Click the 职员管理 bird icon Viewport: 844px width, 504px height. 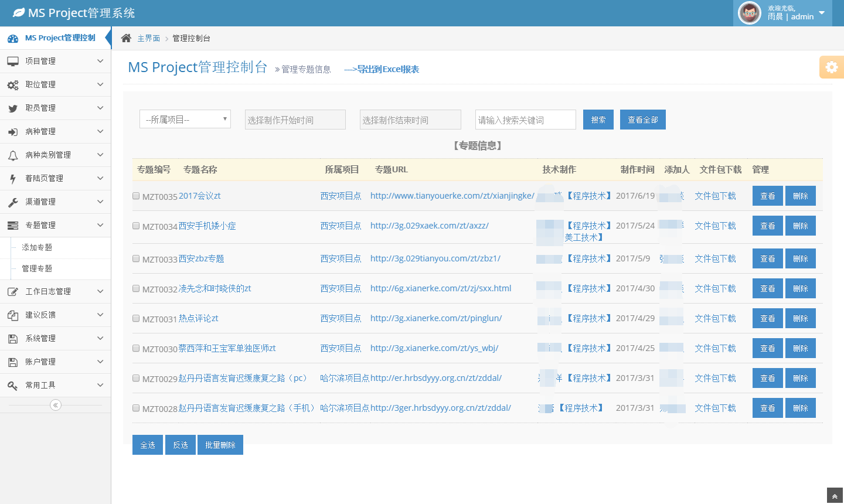[13, 108]
